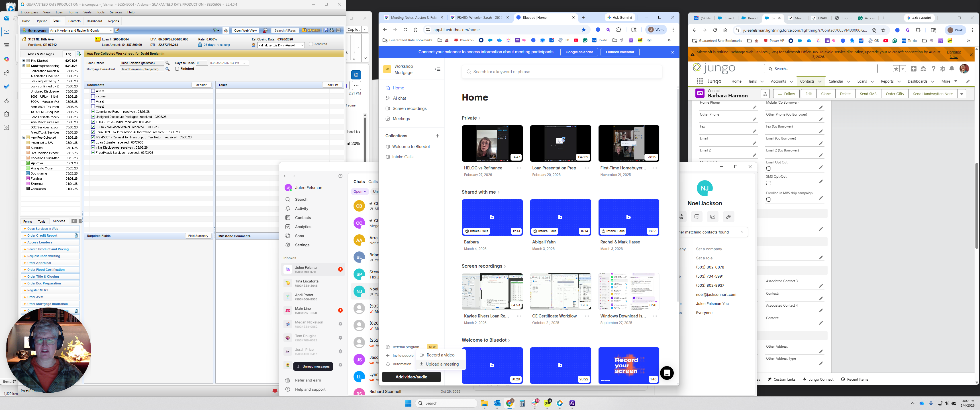Click the Send SMS button

pyautogui.click(x=868, y=94)
